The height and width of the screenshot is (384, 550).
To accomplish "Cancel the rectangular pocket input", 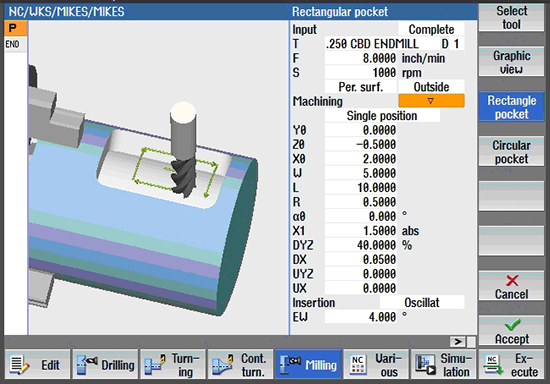I will pyautogui.click(x=511, y=286).
